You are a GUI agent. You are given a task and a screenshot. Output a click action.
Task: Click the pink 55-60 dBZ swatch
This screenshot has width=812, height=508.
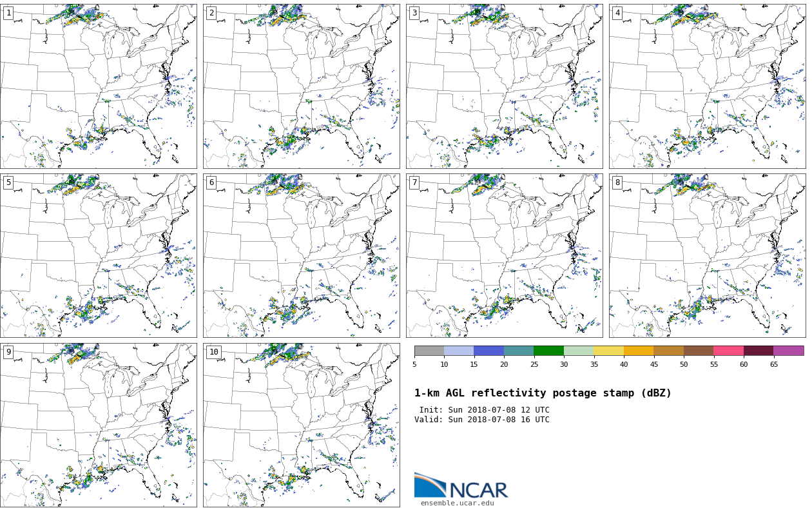pyautogui.click(x=728, y=351)
